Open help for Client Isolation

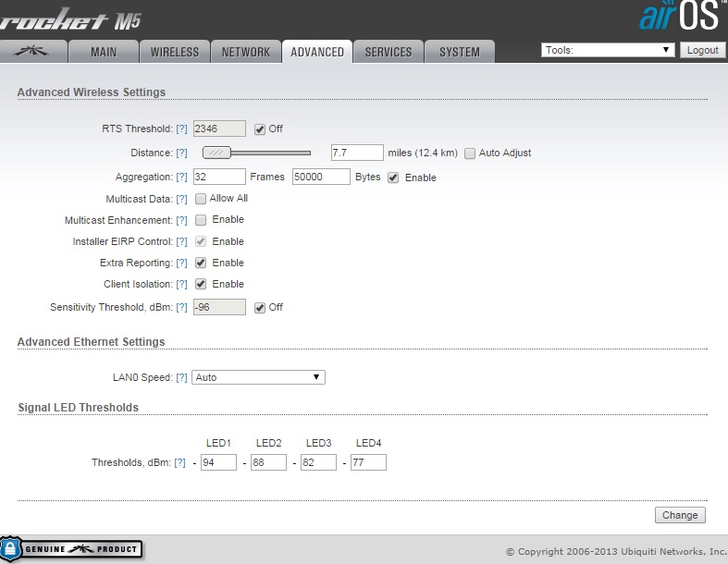pos(181,285)
